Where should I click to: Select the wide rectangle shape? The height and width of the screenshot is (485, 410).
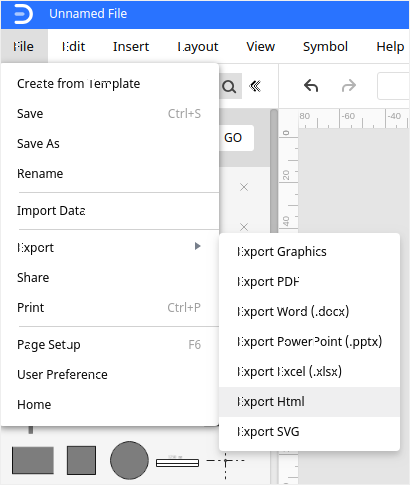(33, 460)
